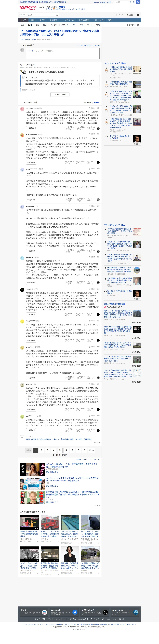Expand 返信1件 under pon***** comment
Image resolution: width=159 pixels, height=644 pixels.
[x=31, y=378]
